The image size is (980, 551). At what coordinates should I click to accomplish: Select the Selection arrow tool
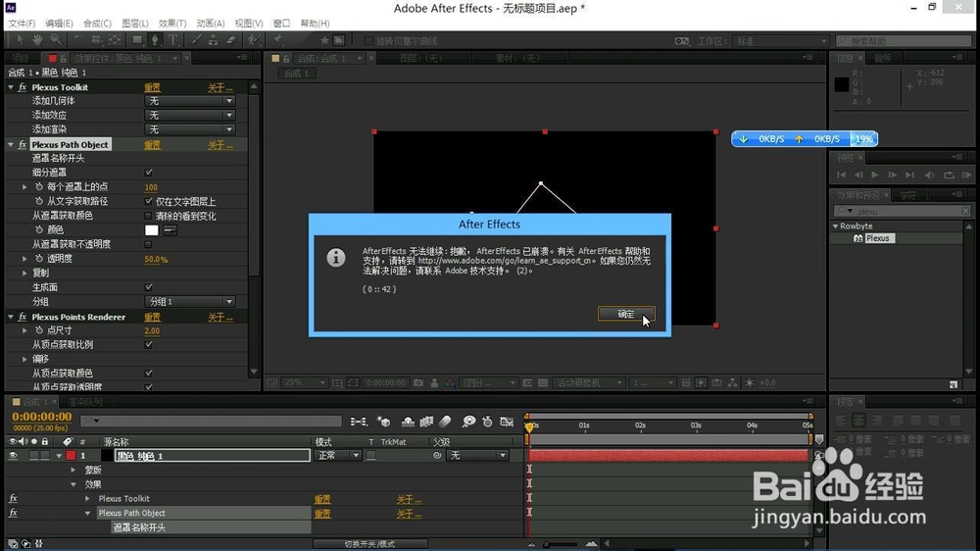[x=20, y=40]
